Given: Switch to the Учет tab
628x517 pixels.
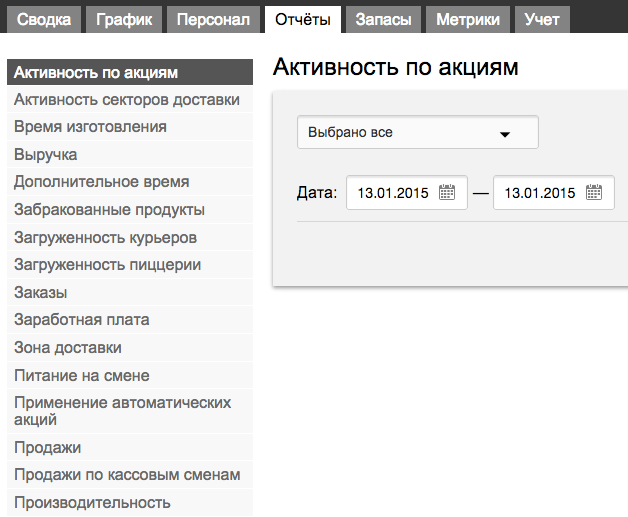Looking at the screenshot, I should [x=542, y=19].
